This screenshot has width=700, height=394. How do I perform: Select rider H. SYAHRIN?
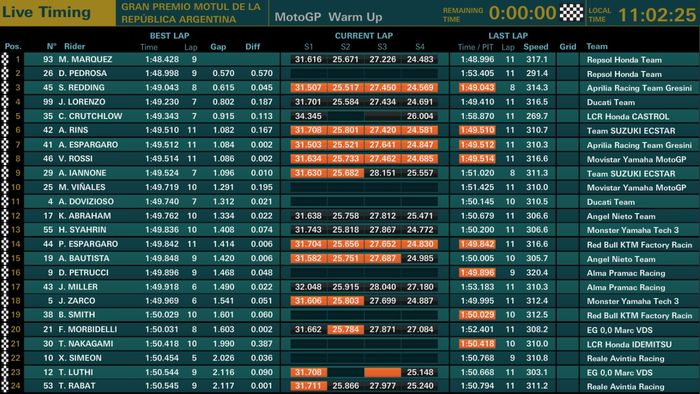[82, 230]
